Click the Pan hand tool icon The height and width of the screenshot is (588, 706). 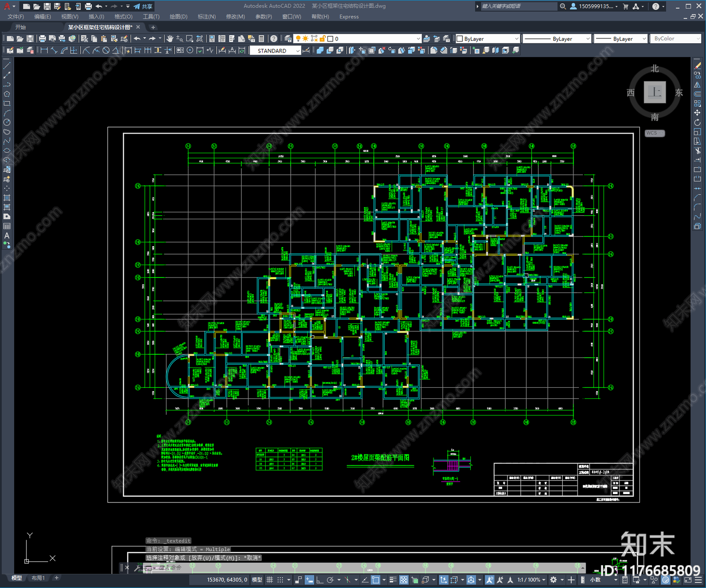click(170, 39)
